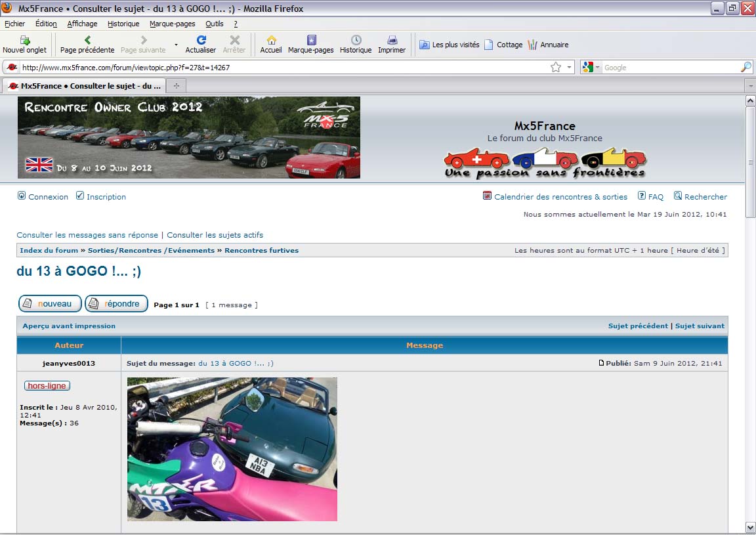
Task: Expand the address bar URL dropdown
Action: (569, 67)
